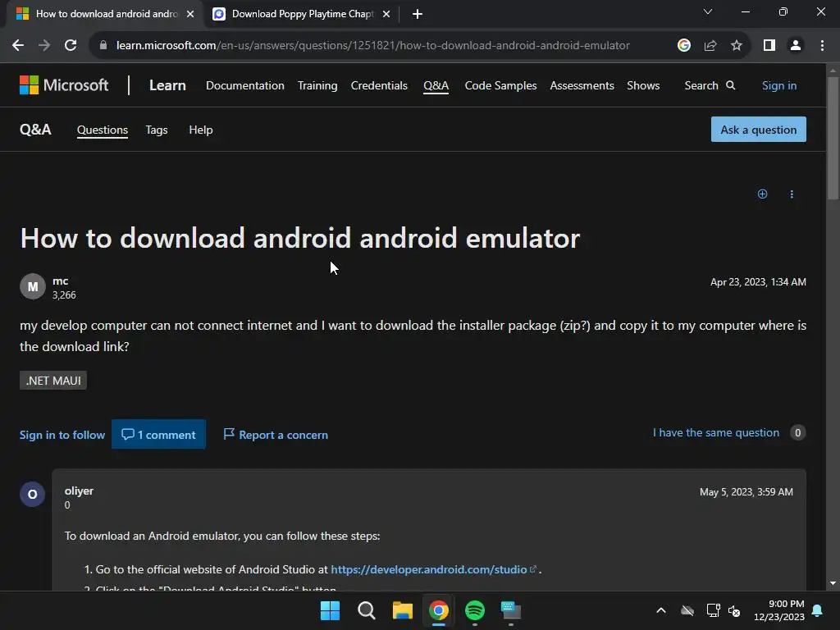This screenshot has height=630, width=840.
Task: Open a new browser tab
Action: 418,14
